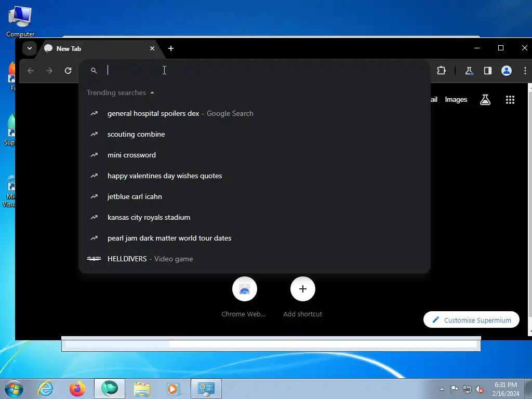
Task: Click trending arrow icon beside 'scouting combine'
Action: tap(94, 134)
